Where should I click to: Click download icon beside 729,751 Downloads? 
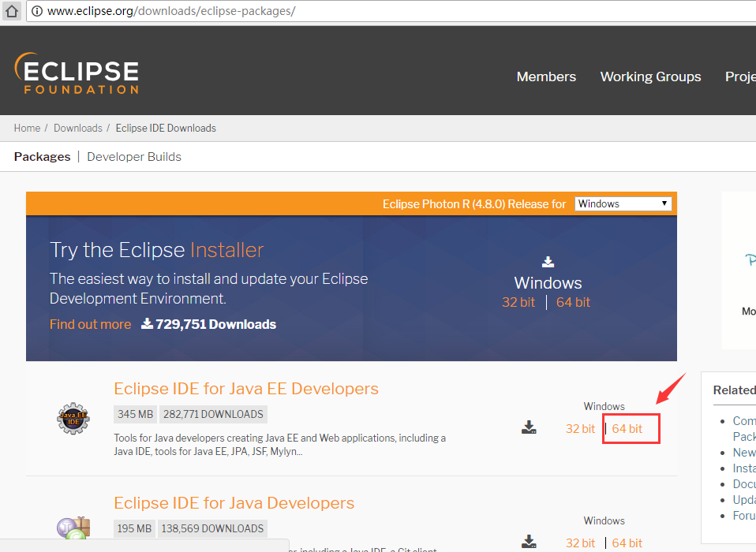click(147, 323)
